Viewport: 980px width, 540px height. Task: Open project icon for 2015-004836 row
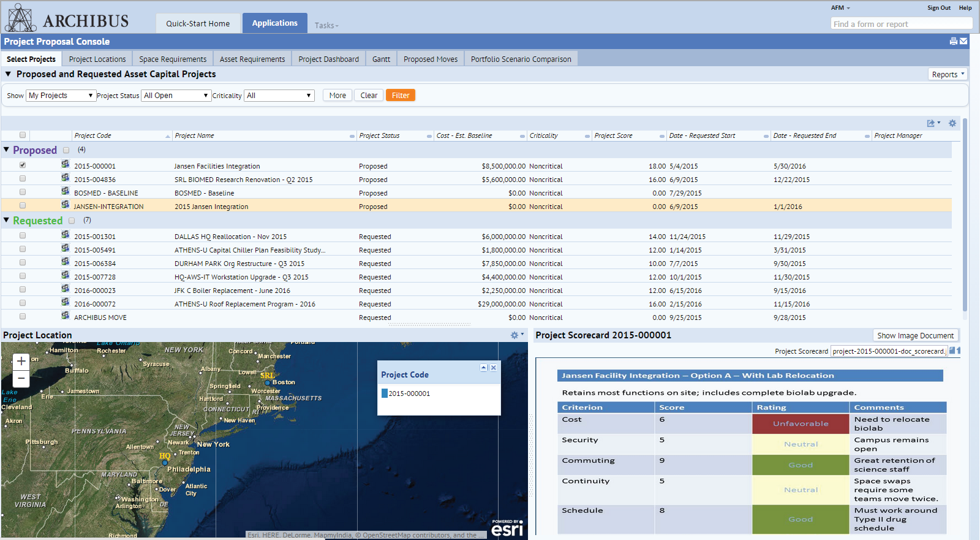[65, 178]
